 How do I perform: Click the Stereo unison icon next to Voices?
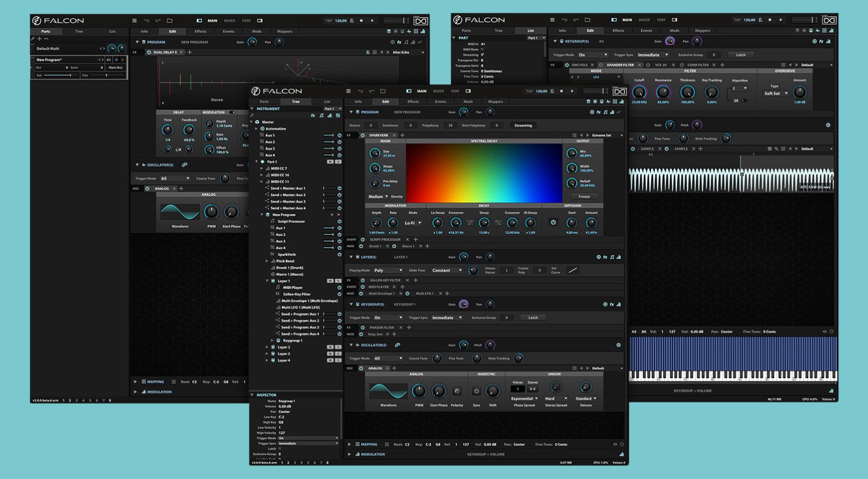pyautogui.click(x=532, y=389)
